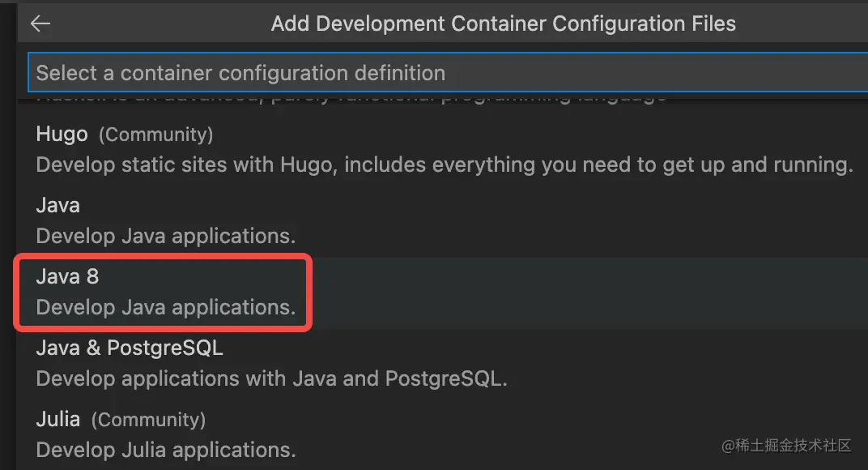Screen dimensions: 868x470
Task: Select the Hugo container definition
Action: [62, 135]
